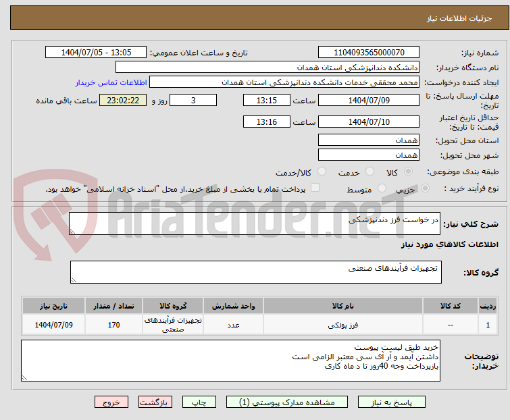
Task: Click the گروه کالا table column header
Action: click(173, 306)
